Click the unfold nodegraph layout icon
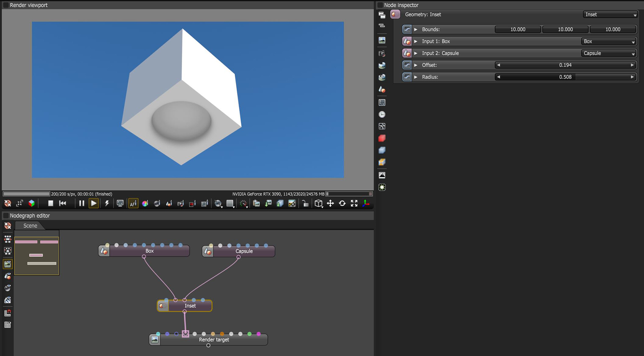Screen dimensions: 644x356 coord(8,239)
